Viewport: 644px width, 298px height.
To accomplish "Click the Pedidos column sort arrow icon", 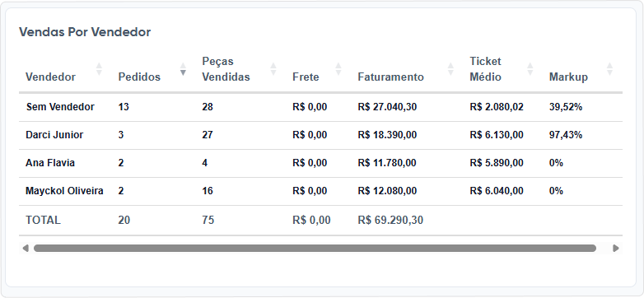I will [x=183, y=69].
